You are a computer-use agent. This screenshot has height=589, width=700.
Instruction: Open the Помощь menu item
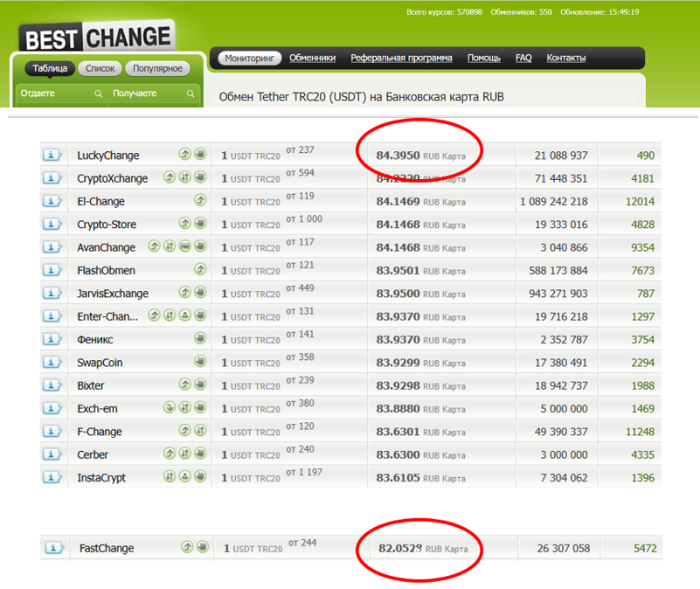(484, 58)
